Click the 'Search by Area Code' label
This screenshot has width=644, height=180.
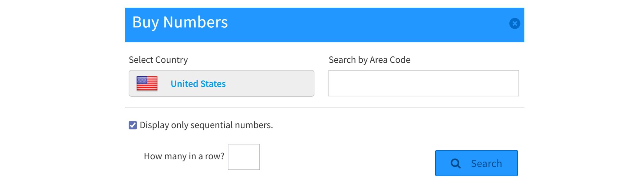(369, 60)
